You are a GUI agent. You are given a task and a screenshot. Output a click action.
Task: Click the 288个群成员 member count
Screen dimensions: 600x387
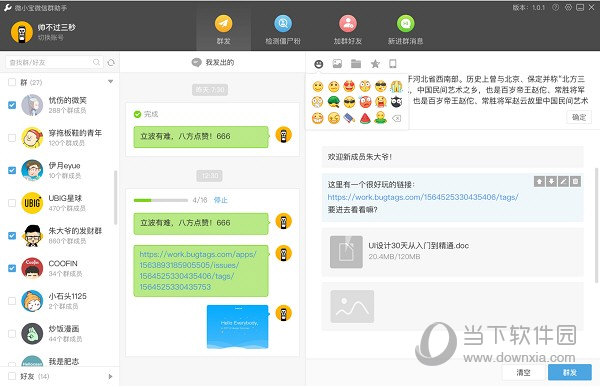[x=67, y=110]
